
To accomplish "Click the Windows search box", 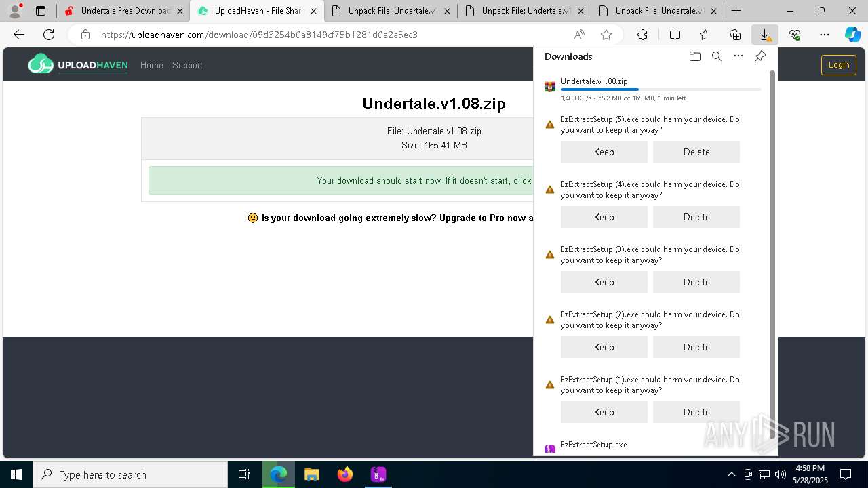I will [130, 474].
